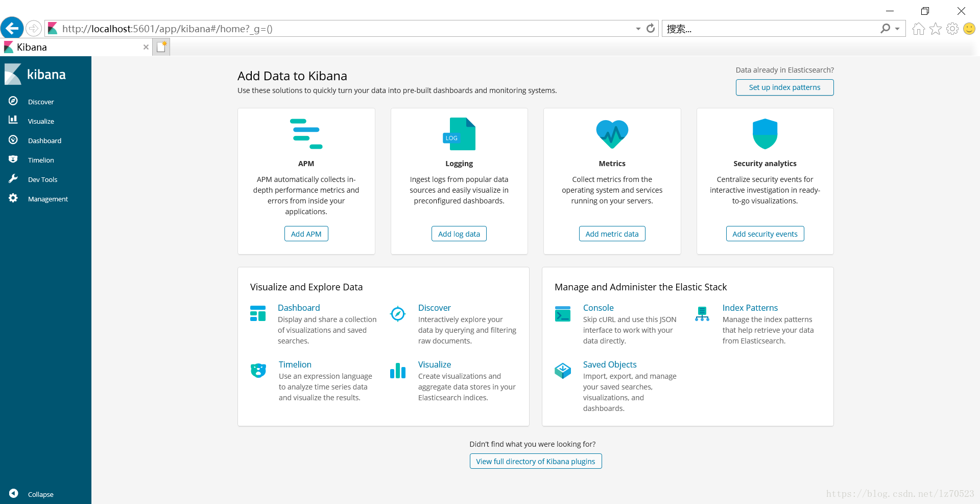This screenshot has width=980, height=504.
Task: Click the Index Patterns icon
Action: pos(702,313)
